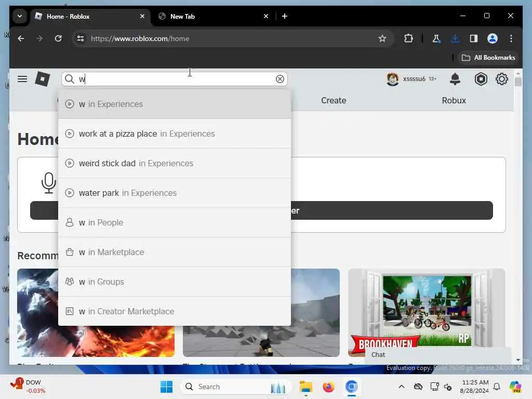Click the Roblox logo icon

click(x=43, y=79)
